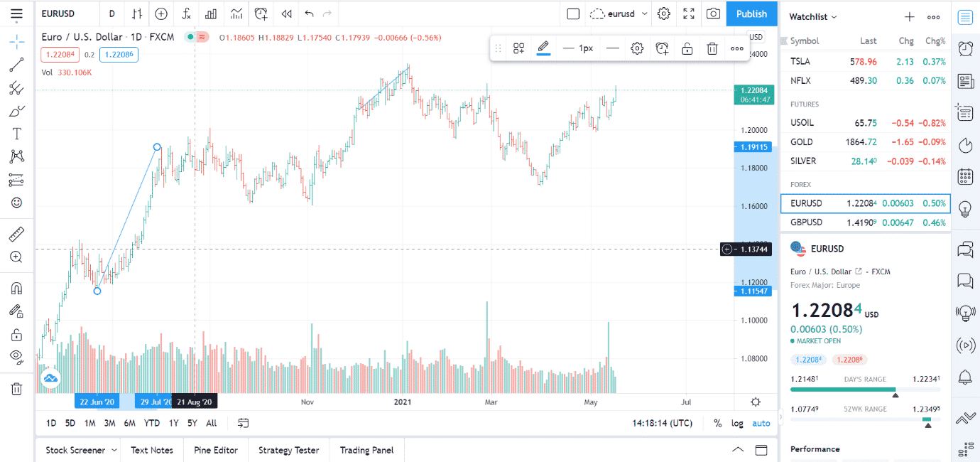Open the bar style selector
The width and height of the screenshot is (980, 462).
pyautogui.click(x=137, y=14)
